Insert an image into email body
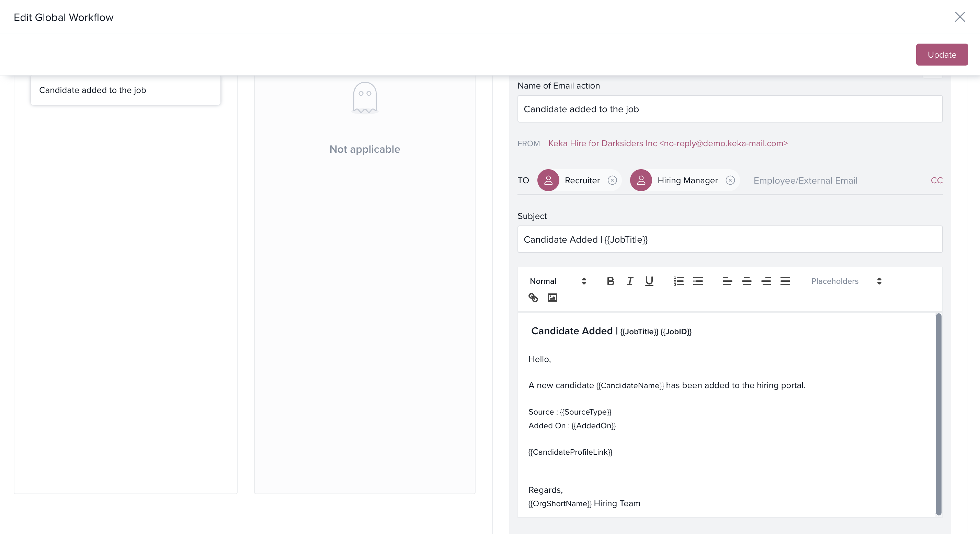 click(552, 298)
